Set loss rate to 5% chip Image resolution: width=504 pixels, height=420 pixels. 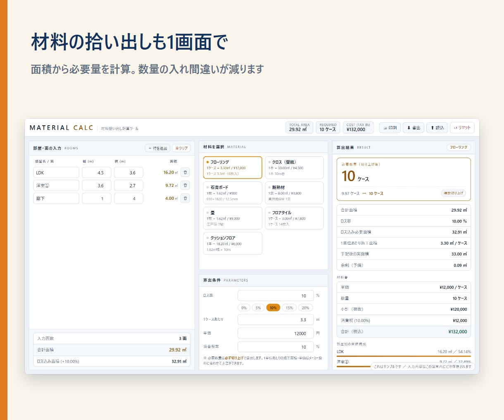258,308
